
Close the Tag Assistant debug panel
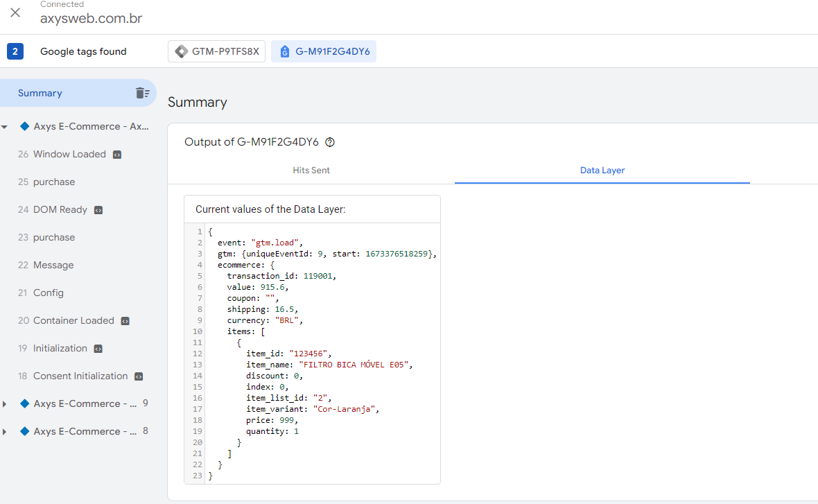pyautogui.click(x=15, y=12)
